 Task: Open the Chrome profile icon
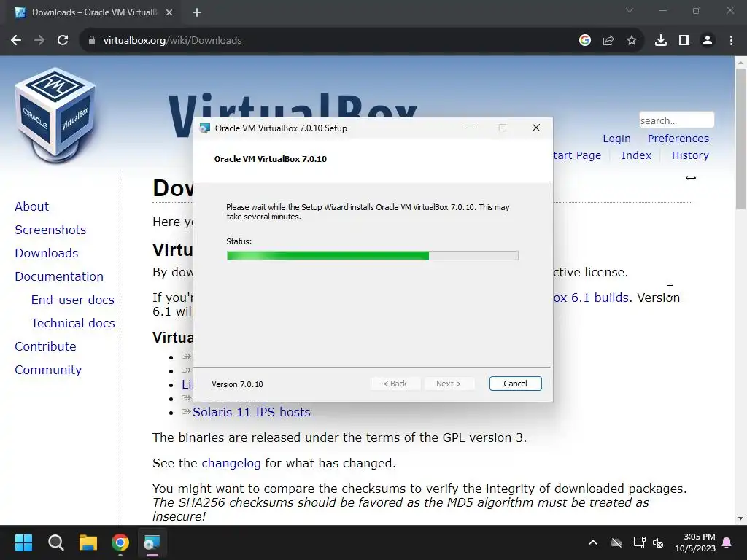coord(708,41)
